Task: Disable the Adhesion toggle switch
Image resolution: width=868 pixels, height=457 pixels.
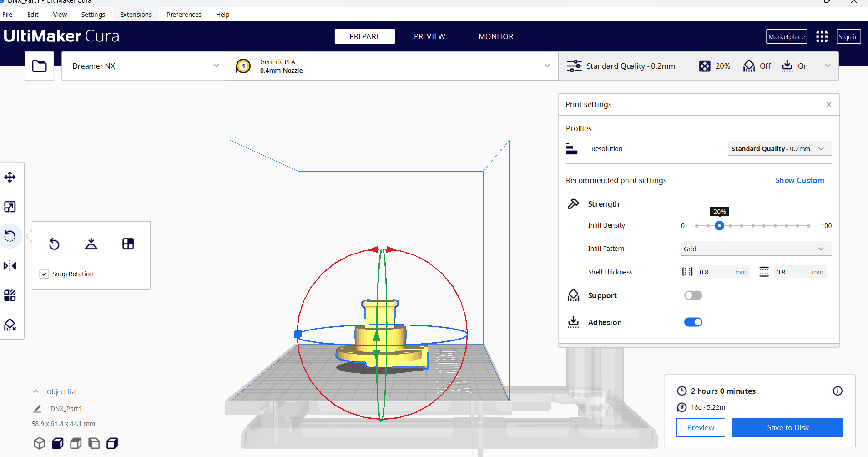Action: [693, 322]
